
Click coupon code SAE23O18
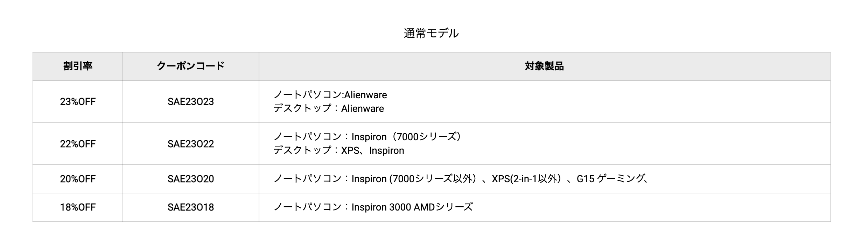[191, 207]
